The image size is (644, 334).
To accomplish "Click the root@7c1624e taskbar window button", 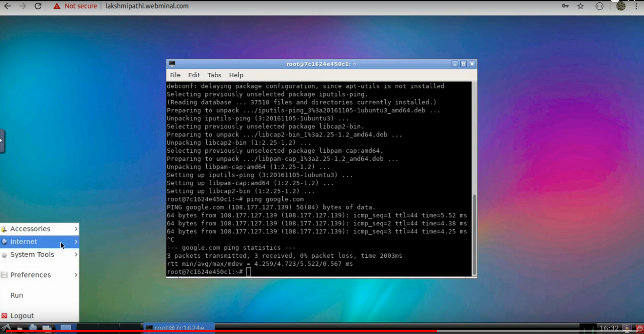I will pos(179,328).
